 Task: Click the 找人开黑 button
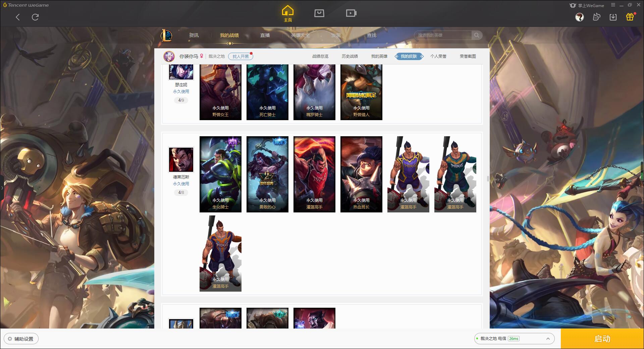240,56
